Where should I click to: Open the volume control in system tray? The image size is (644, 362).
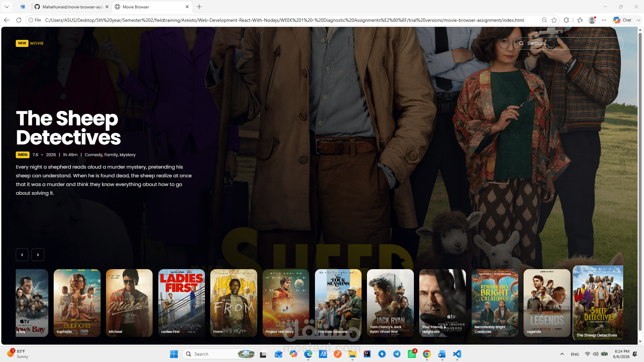(x=596, y=354)
